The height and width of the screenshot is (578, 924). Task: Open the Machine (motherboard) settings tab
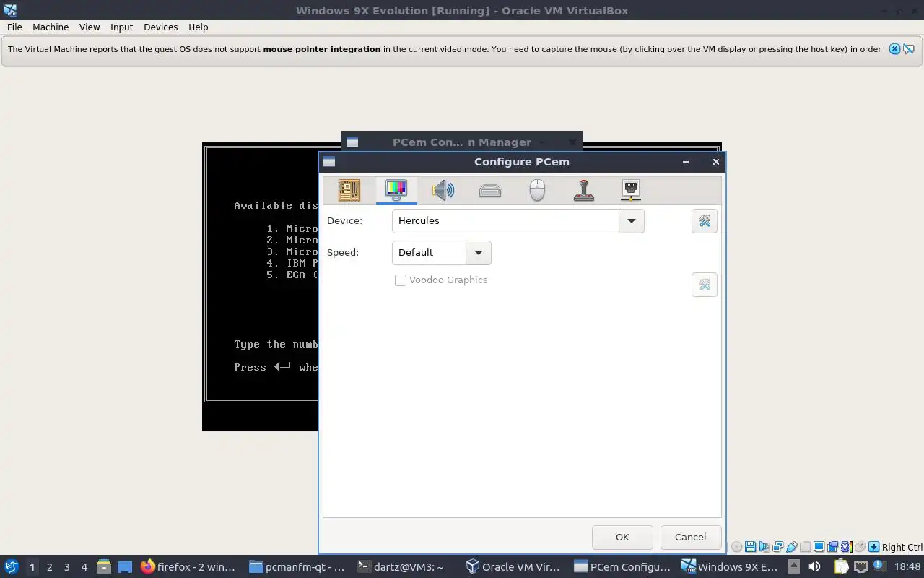click(349, 190)
